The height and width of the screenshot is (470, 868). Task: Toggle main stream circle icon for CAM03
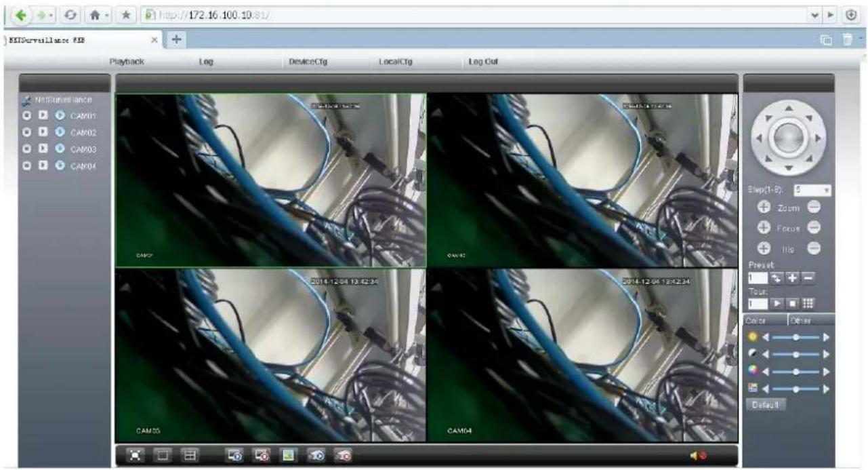pos(28,149)
